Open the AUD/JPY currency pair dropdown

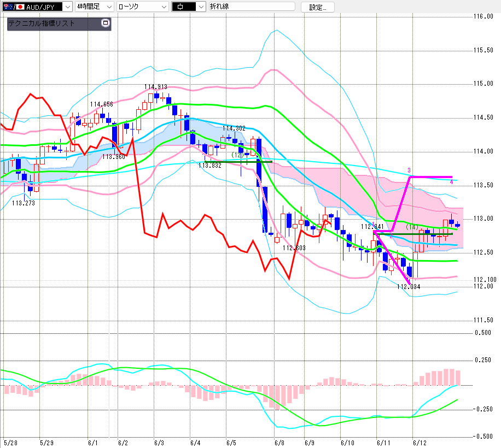68,7
